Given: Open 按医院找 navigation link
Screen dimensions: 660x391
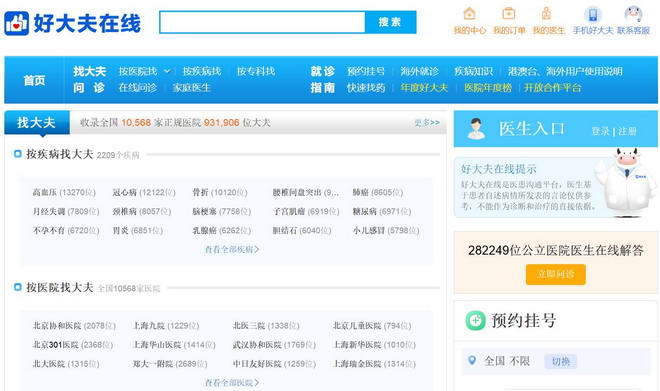Looking at the screenshot, I should tap(138, 71).
